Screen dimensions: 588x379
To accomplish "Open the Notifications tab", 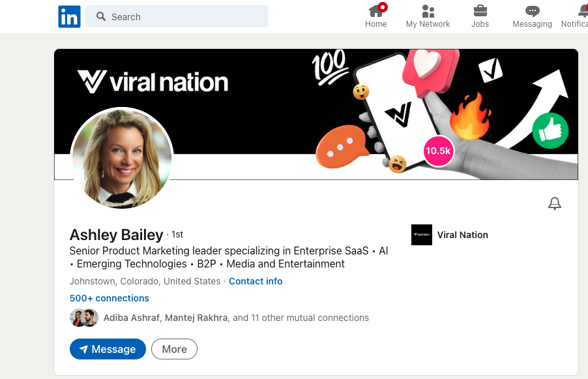I will click(574, 16).
